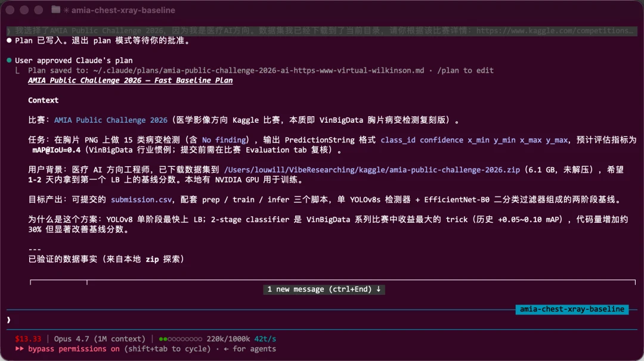The height and width of the screenshot is (361, 644).
Task: Click the 42t/s speed readout
Action: (x=265, y=339)
